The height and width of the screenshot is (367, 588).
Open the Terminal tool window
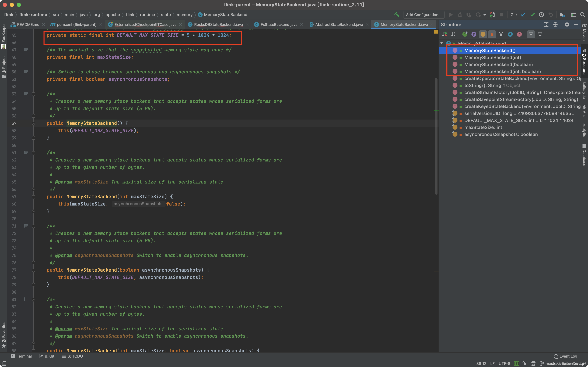click(x=21, y=356)
